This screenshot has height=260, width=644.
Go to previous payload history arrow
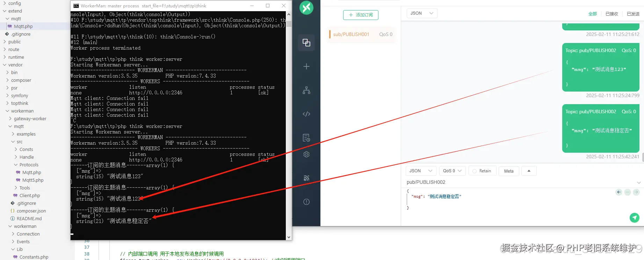pyautogui.click(x=619, y=192)
